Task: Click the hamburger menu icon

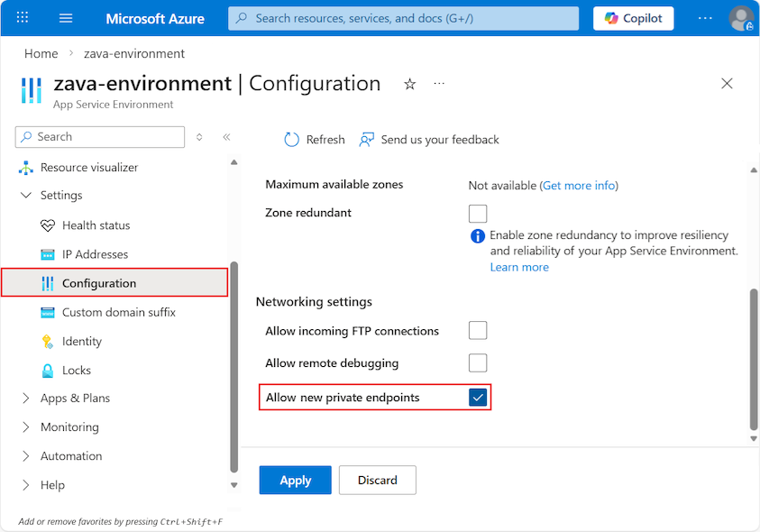Action: 65,18
